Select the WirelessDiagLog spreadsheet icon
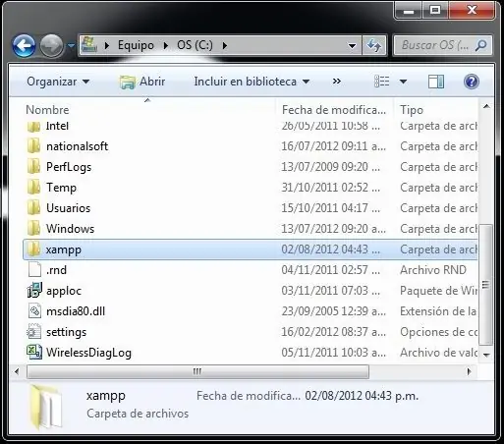The image size is (504, 444). (x=34, y=352)
